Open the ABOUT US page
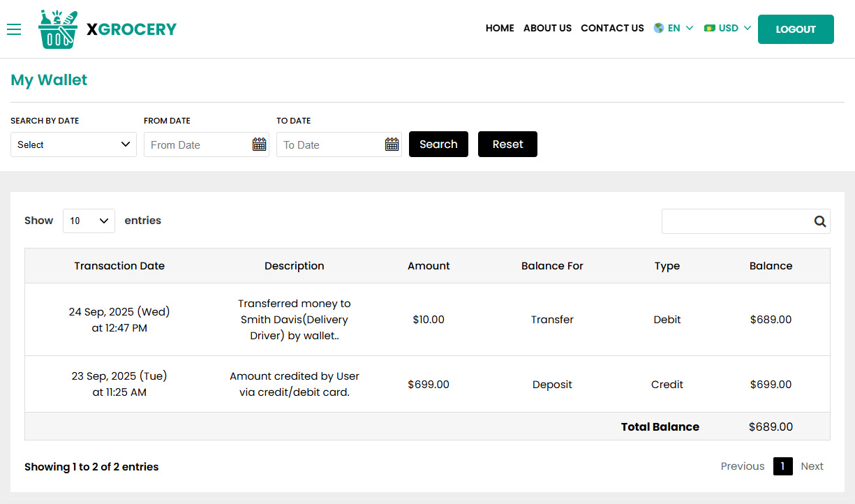855x504 pixels. tap(547, 28)
